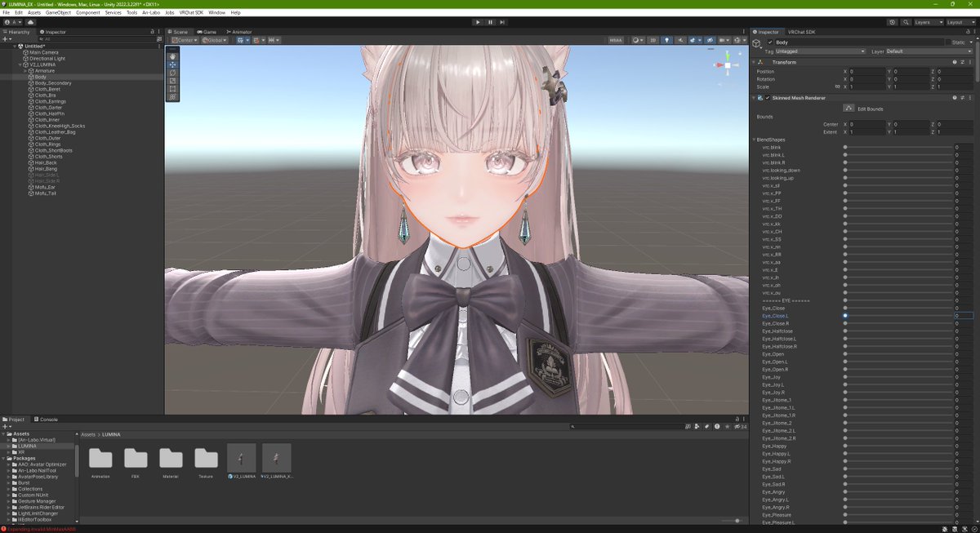
Task: Toggle the Body object active checkbox
Action: (x=770, y=42)
